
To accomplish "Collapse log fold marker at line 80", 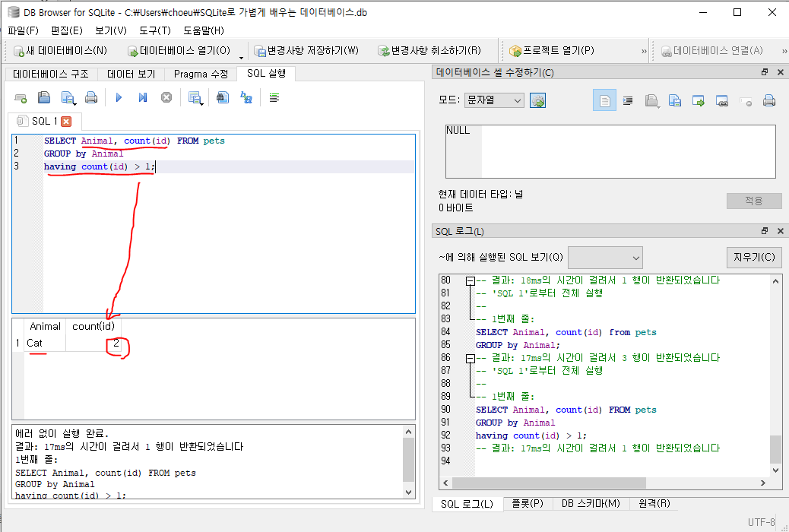I will (470, 281).
